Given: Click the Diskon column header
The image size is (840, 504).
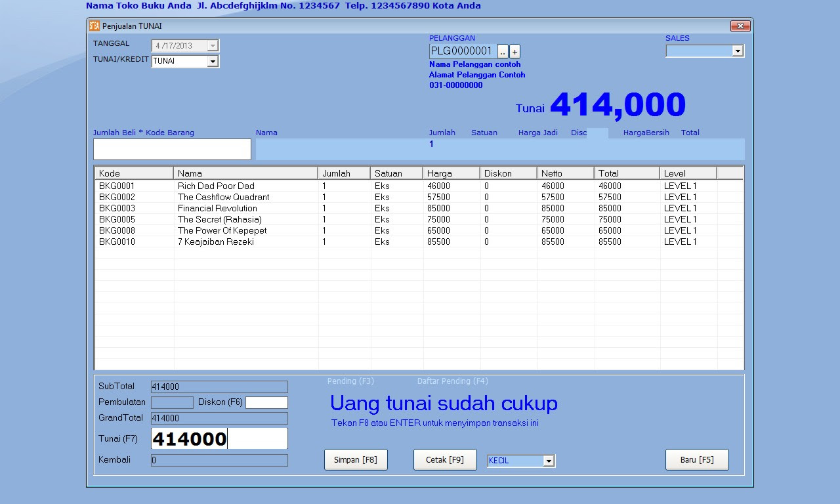Looking at the screenshot, I should (x=509, y=173).
